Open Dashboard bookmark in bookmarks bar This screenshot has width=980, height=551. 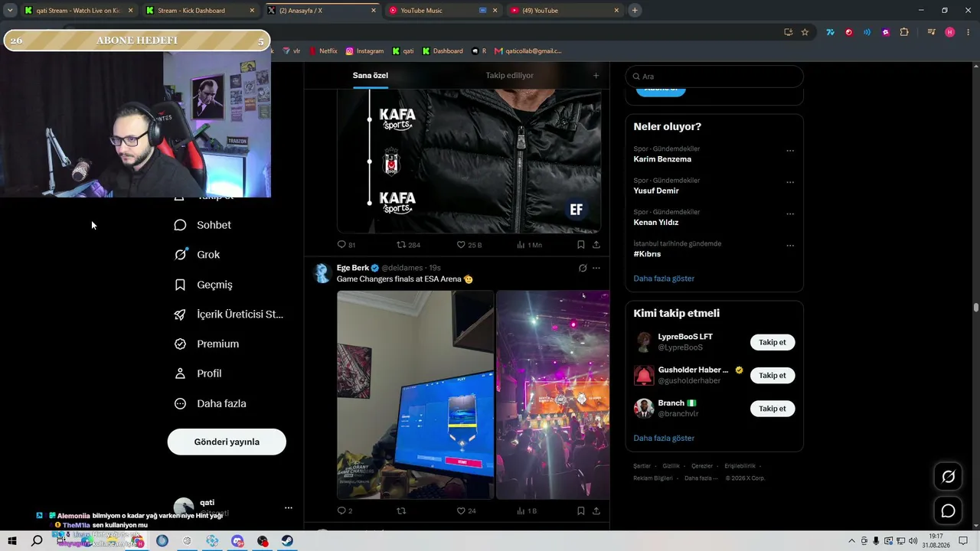(443, 51)
